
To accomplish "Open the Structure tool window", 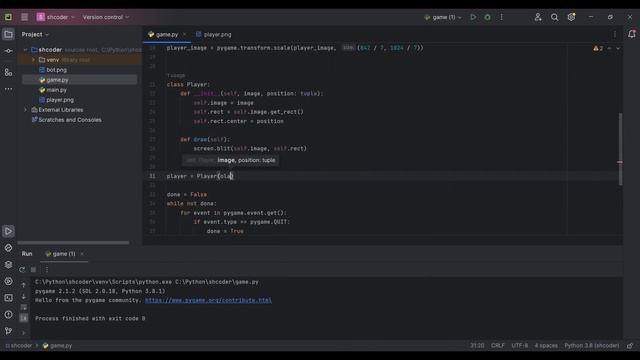I will (8, 72).
